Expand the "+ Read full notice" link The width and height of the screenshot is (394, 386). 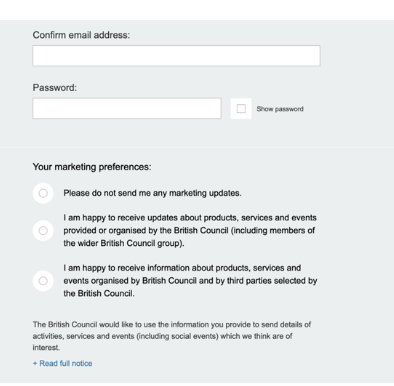coord(62,363)
